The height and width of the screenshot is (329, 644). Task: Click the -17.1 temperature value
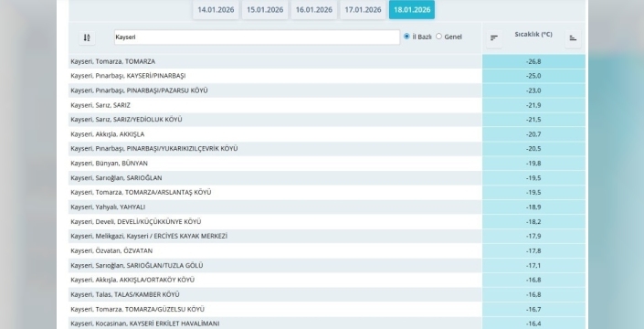click(x=533, y=266)
